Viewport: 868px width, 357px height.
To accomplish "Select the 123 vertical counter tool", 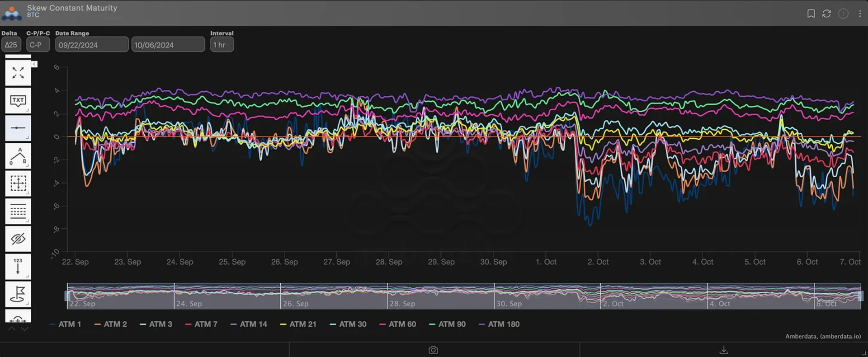I will (18, 267).
